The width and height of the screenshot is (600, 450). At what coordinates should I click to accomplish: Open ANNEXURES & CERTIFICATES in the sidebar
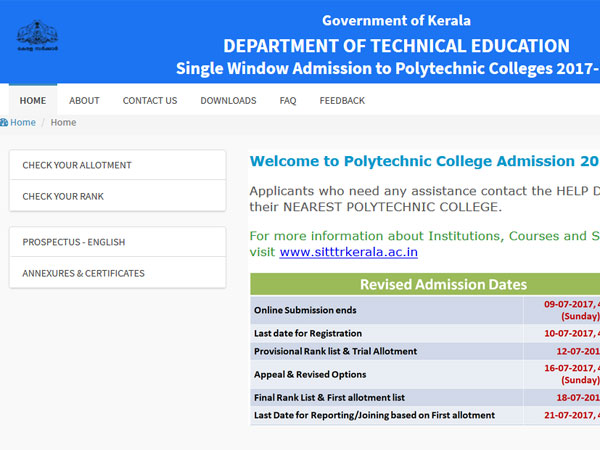[x=83, y=273]
